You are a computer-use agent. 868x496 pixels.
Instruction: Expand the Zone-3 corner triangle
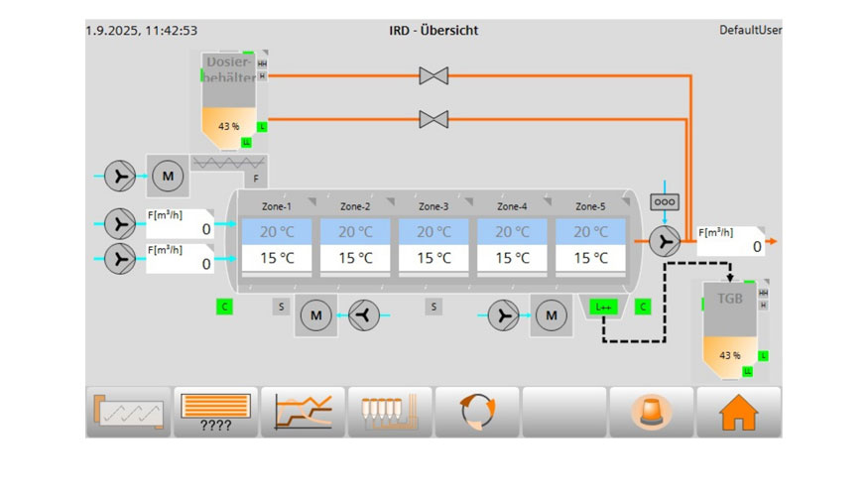click(x=469, y=201)
